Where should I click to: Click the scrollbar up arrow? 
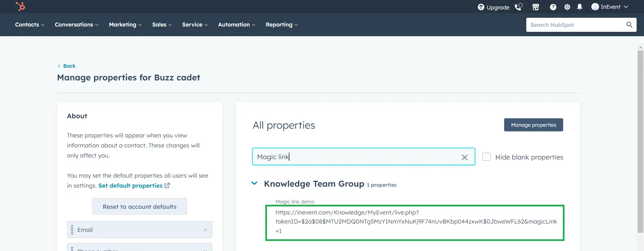point(640,47)
